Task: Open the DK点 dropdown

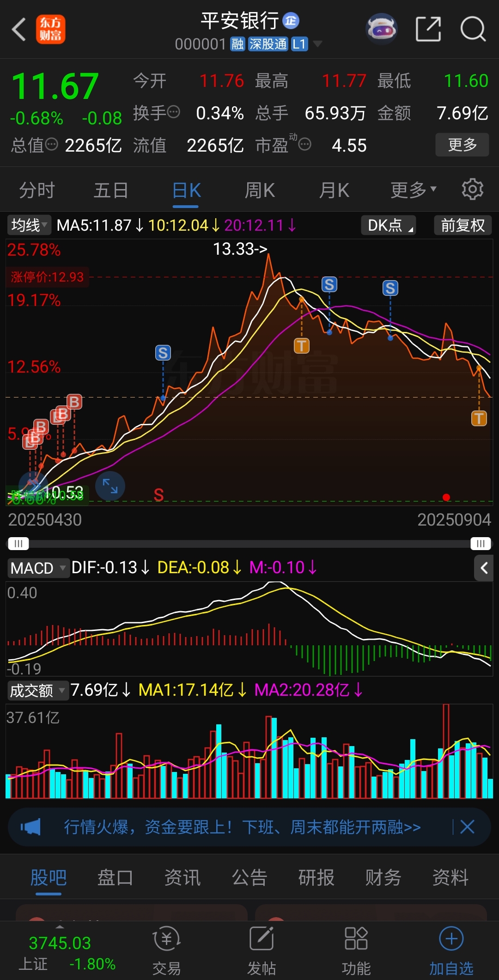Action: click(x=389, y=225)
